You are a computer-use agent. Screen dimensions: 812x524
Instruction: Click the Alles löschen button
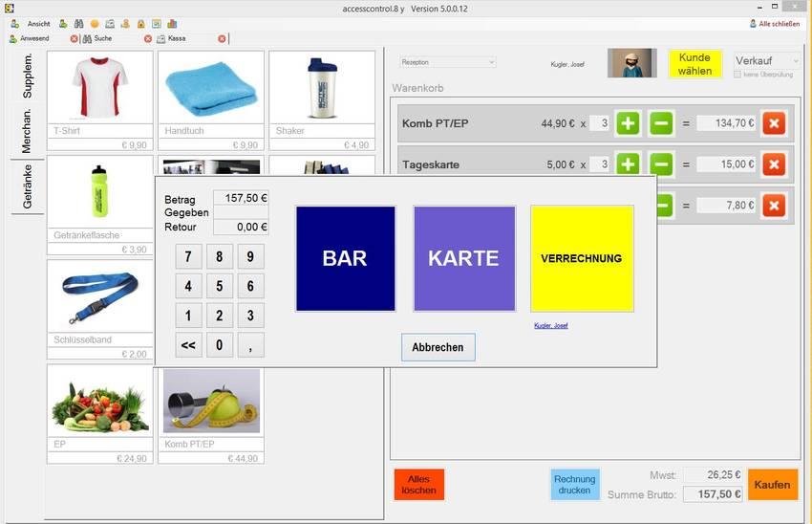point(419,485)
